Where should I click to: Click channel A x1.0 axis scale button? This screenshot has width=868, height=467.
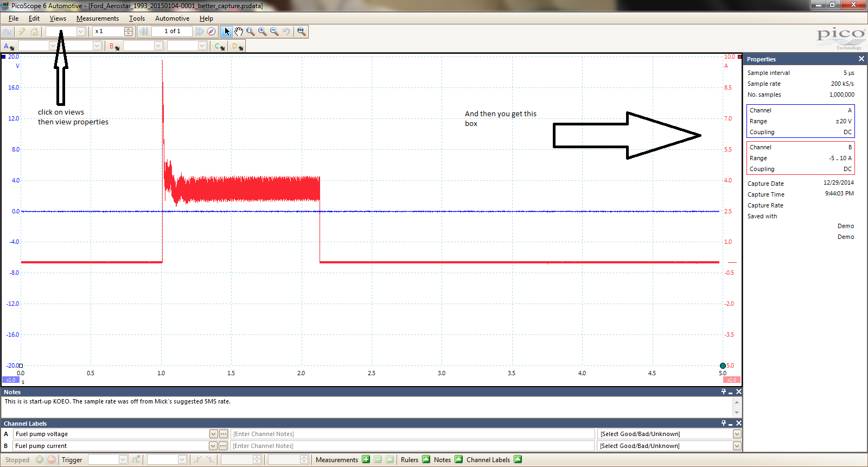11,380
